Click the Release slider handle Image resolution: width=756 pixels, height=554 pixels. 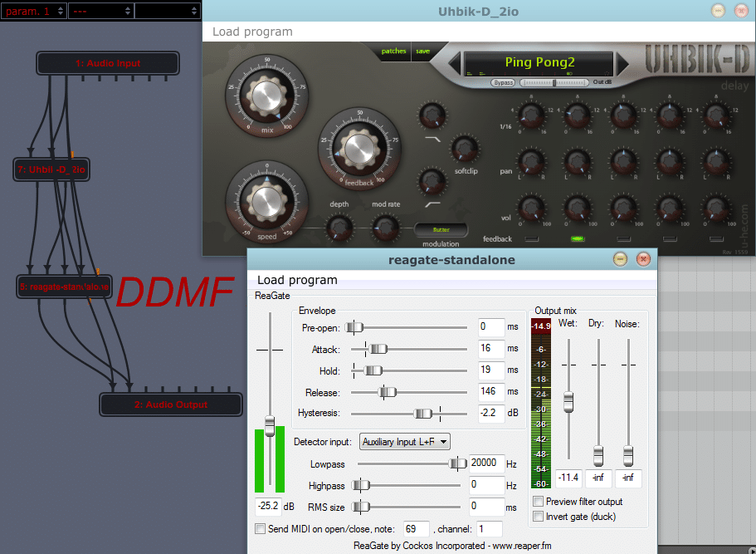pyautogui.click(x=388, y=392)
